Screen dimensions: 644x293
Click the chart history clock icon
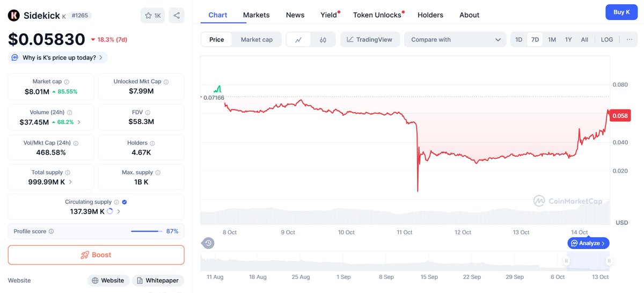pyautogui.click(x=208, y=243)
